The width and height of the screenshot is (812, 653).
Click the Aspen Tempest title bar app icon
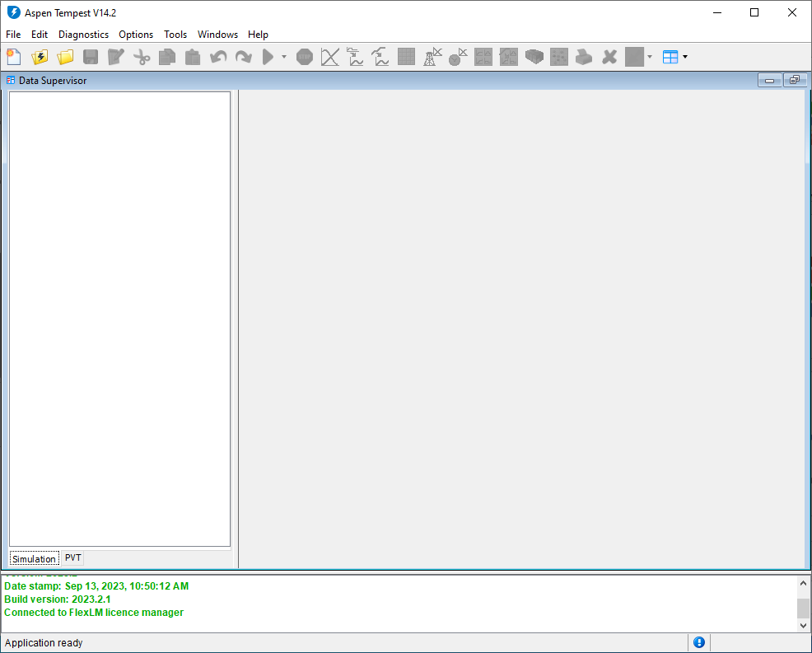pos(13,12)
